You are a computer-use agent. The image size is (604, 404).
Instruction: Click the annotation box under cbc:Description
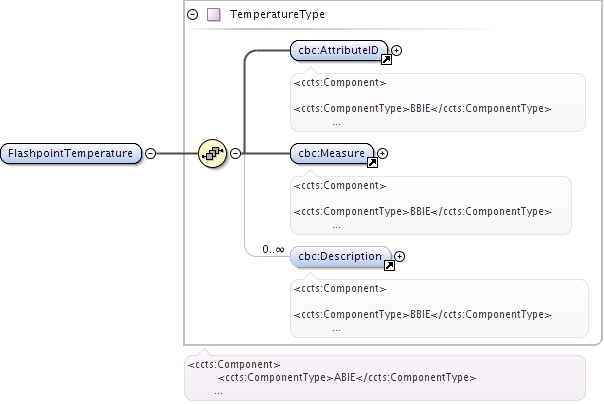pyautogui.click(x=440, y=308)
